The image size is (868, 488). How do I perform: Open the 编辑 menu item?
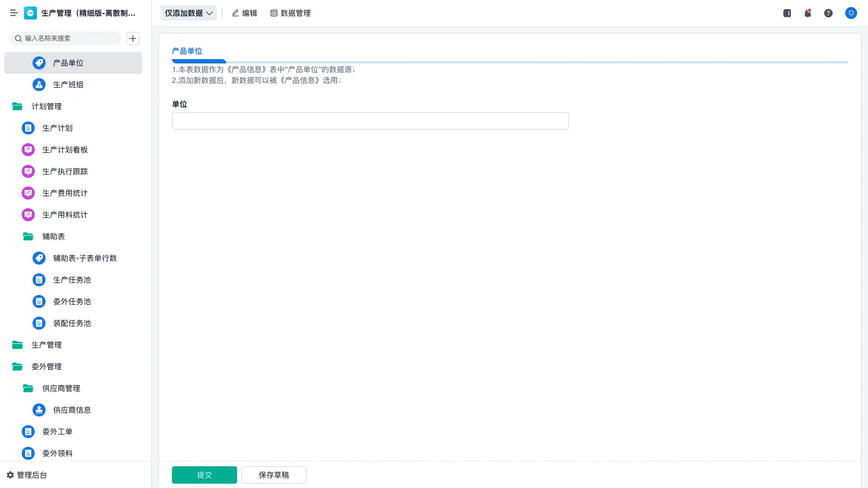pyautogui.click(x=244, y=13)
